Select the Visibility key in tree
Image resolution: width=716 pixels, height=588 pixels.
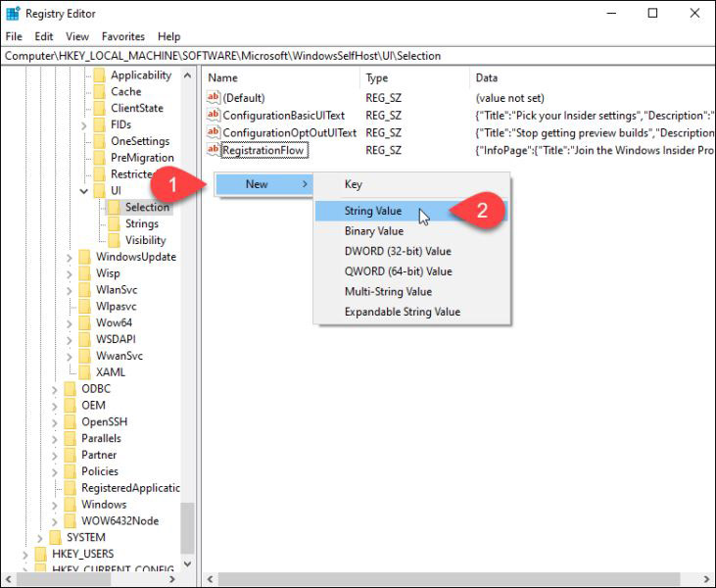(145, 240)
